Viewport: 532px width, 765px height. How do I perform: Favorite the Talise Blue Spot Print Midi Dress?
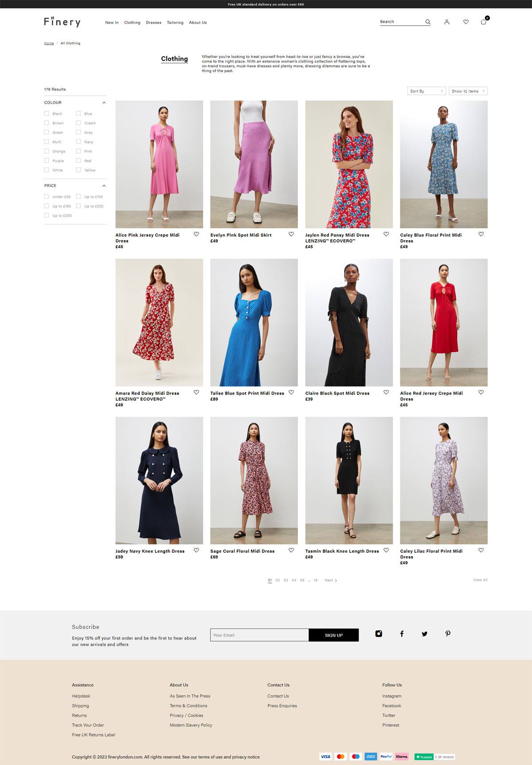click(291, 392)
